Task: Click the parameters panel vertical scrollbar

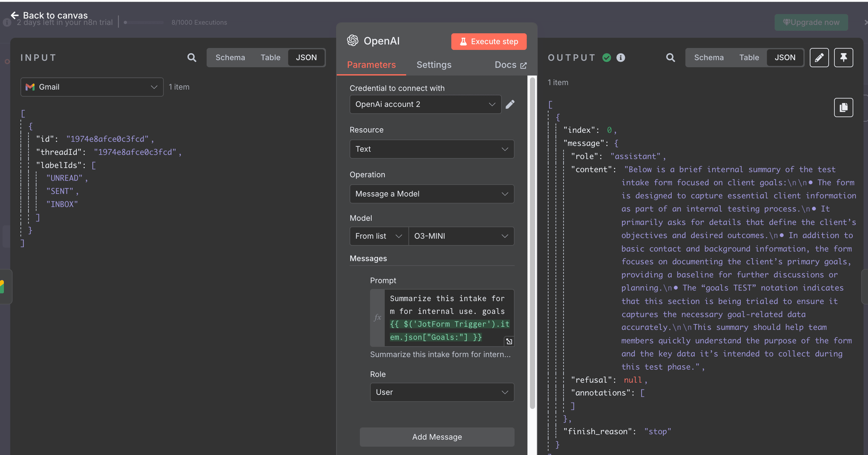Action: pos(532,243)
